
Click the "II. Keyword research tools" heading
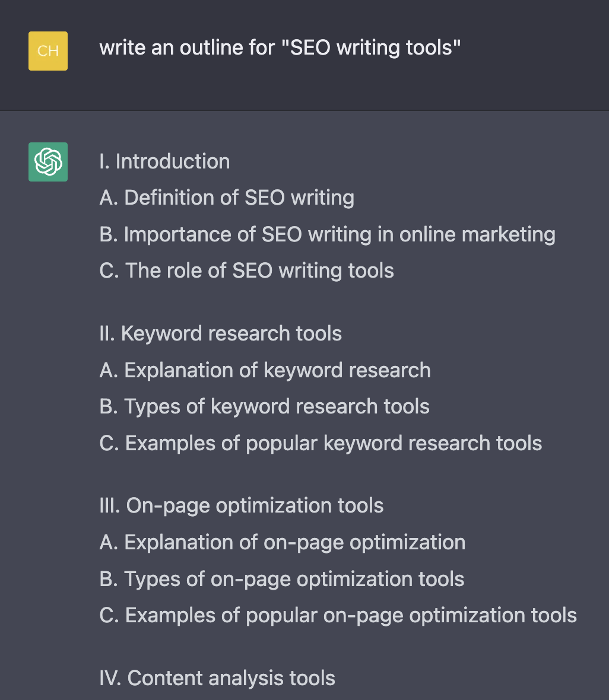click(x=220, y=334)
